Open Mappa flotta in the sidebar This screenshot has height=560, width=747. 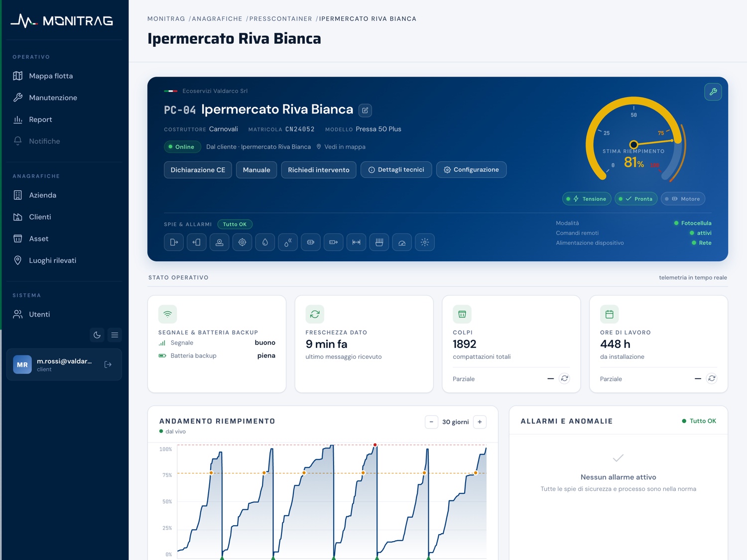(64, 76)
